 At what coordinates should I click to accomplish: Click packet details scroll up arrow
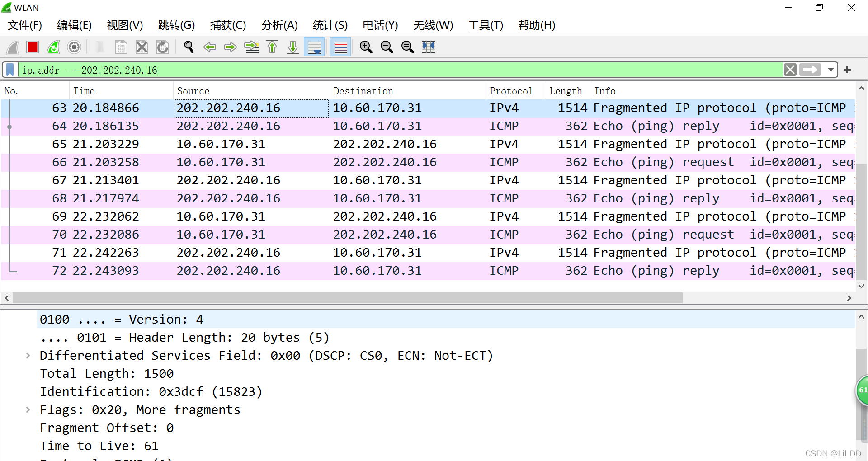[862, 317]
